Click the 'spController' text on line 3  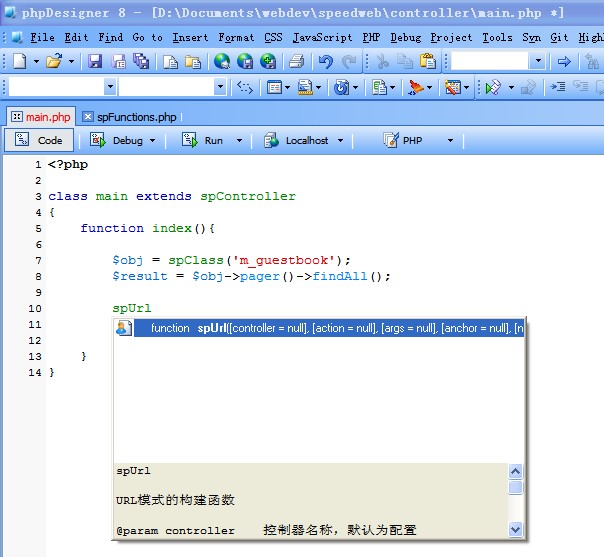[x=248, y=196]
